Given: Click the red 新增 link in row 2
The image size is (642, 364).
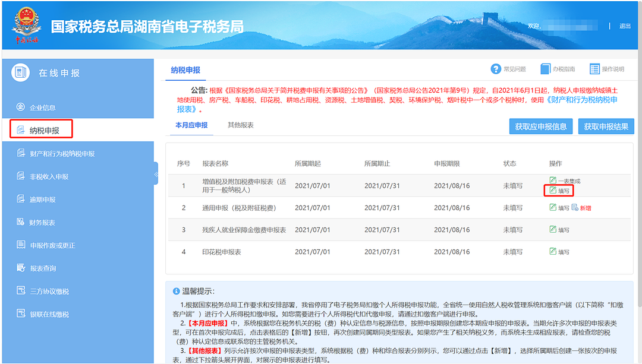Looking at the screenshot, I should [586, 208].
